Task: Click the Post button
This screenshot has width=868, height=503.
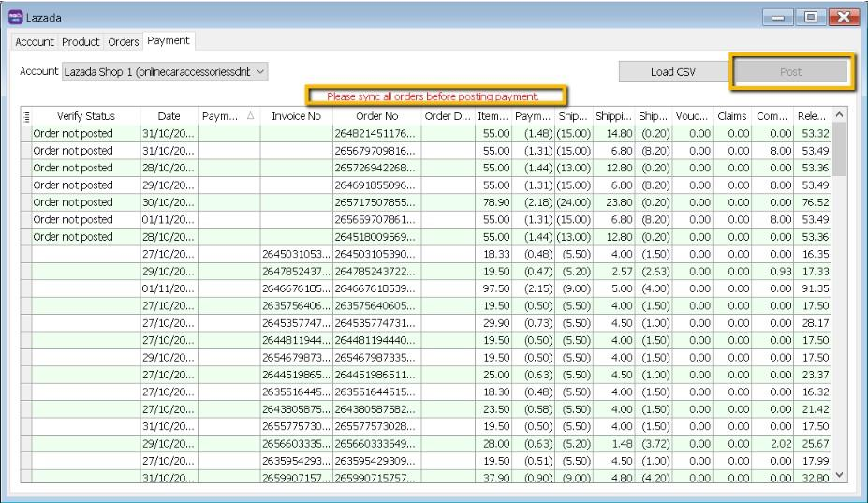Action: [x=790, y=71]
